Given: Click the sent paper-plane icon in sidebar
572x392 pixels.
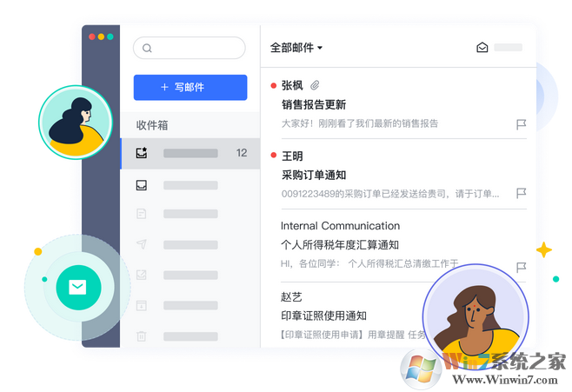Looking at the screenshot, I should pyautogui.click(x=142, y=244).
